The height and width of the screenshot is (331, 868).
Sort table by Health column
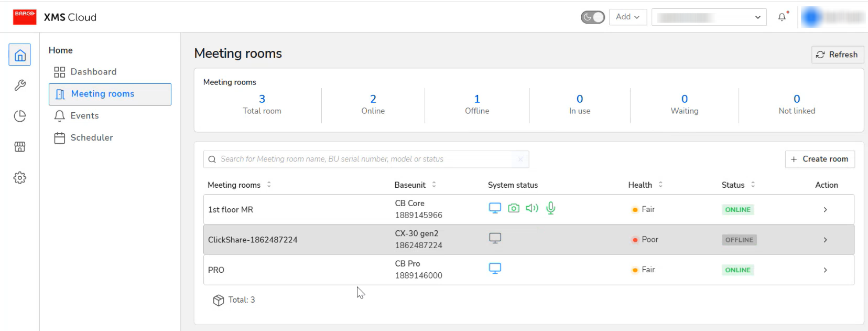click(x=660, y=185)
